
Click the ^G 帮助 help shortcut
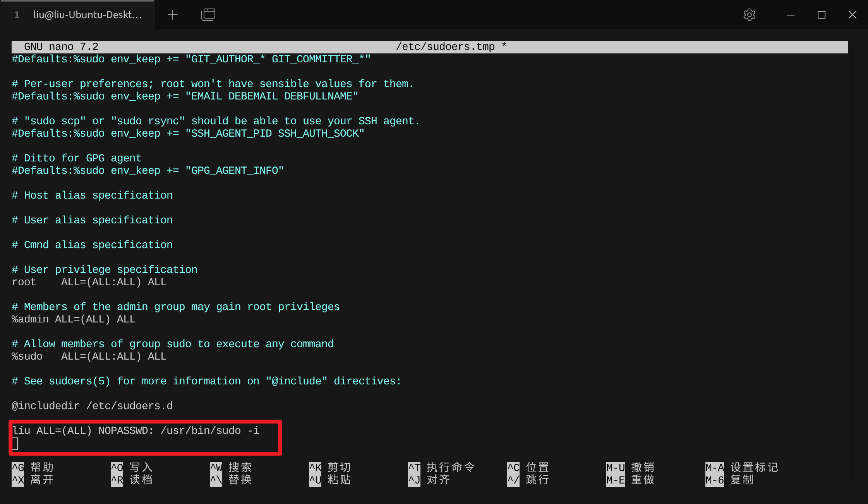pos(33,467)
